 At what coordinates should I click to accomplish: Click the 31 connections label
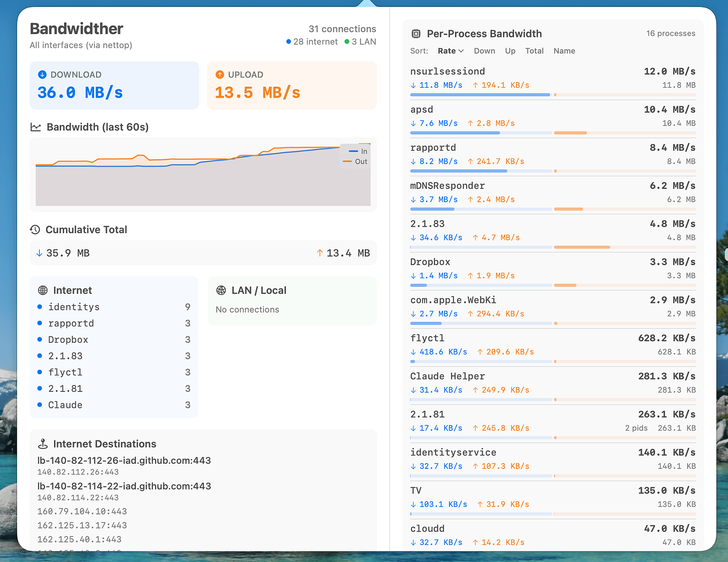pos(342,29)
